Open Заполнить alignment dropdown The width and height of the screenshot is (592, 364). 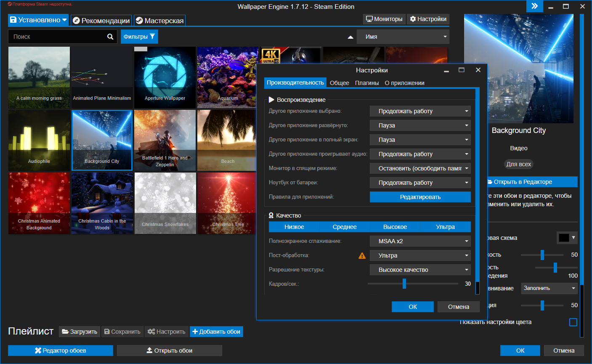(x=550, y=288)
